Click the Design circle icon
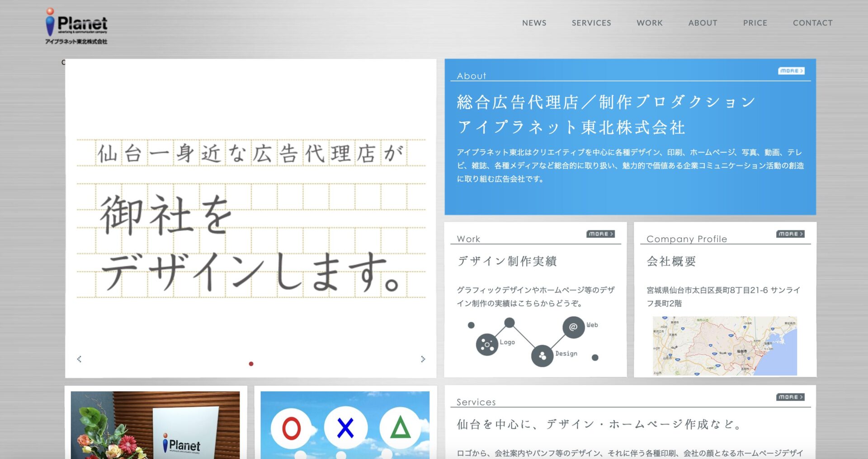The image size is (868, 459). tap(542, 356)
